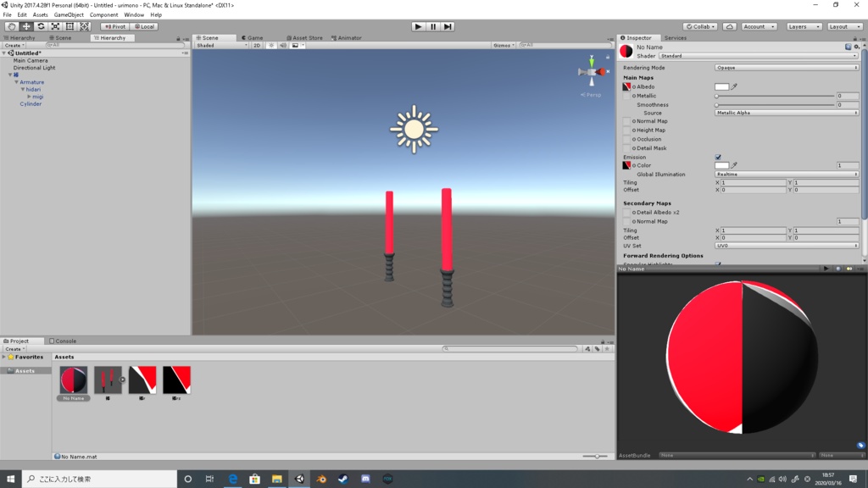Click the Pause button

433,26
